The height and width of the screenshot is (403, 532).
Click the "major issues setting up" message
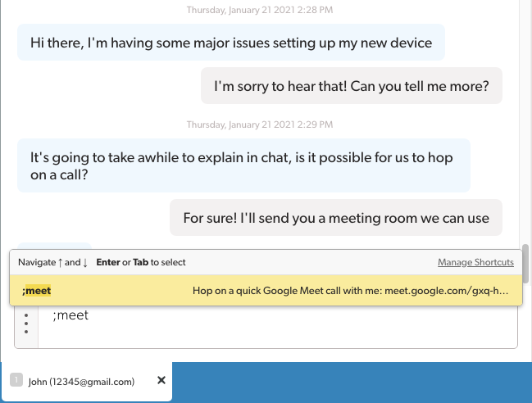click(x=230, y=43)
